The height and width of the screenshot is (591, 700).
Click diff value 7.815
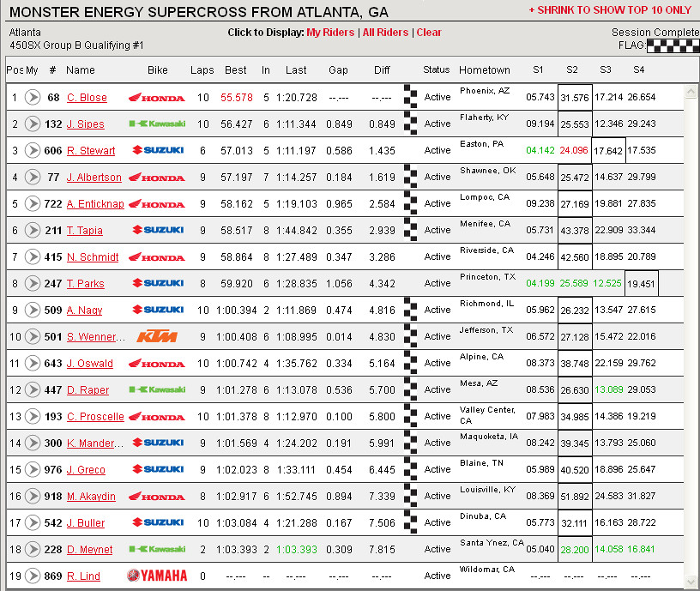(x=382, y=550)
